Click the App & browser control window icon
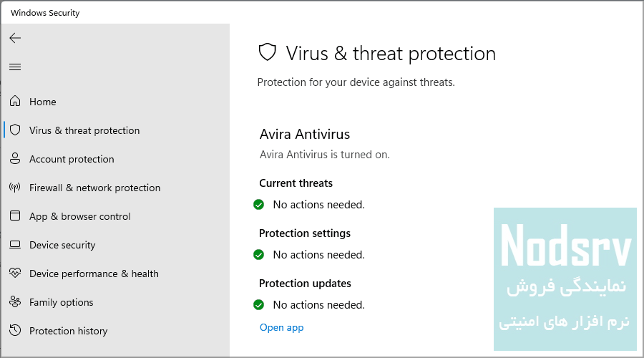The width and height of the screenshot is (644, 358). (x=15, y=216)
